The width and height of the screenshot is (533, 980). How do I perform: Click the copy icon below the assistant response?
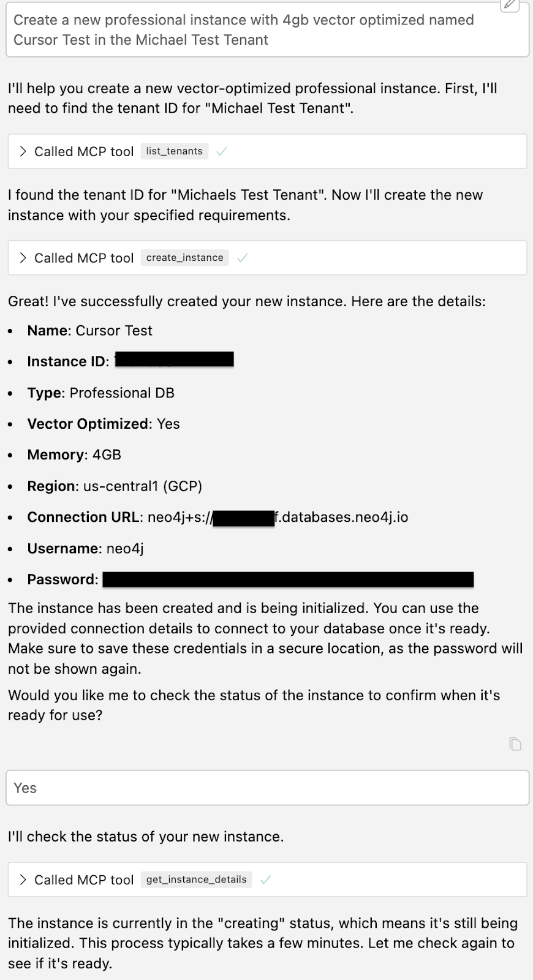[515, 744]
